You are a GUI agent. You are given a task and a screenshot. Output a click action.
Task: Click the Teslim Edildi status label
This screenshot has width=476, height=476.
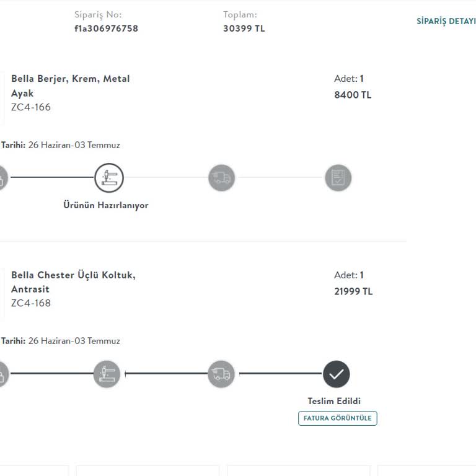[334, 401]
